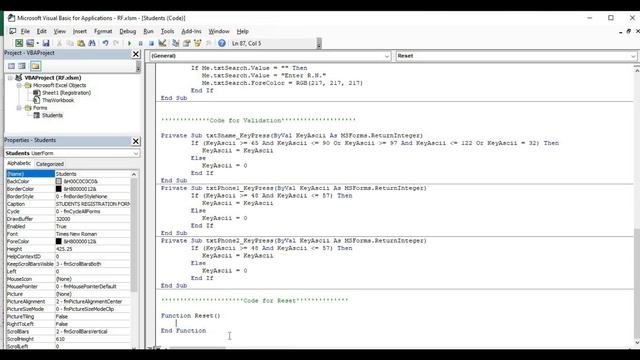The width and height of the screenshot is (640, 360).
Task: Click the Redo toolbar icon
Action: (116, 43)
